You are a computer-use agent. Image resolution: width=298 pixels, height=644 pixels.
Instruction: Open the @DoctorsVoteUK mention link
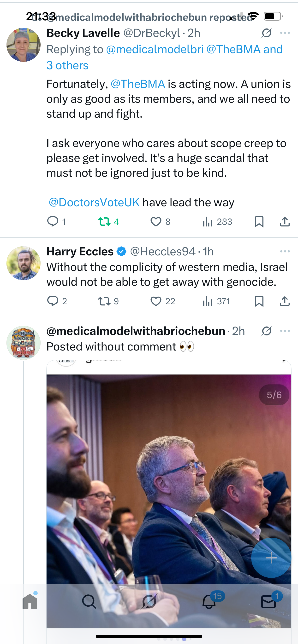point(94,202)
